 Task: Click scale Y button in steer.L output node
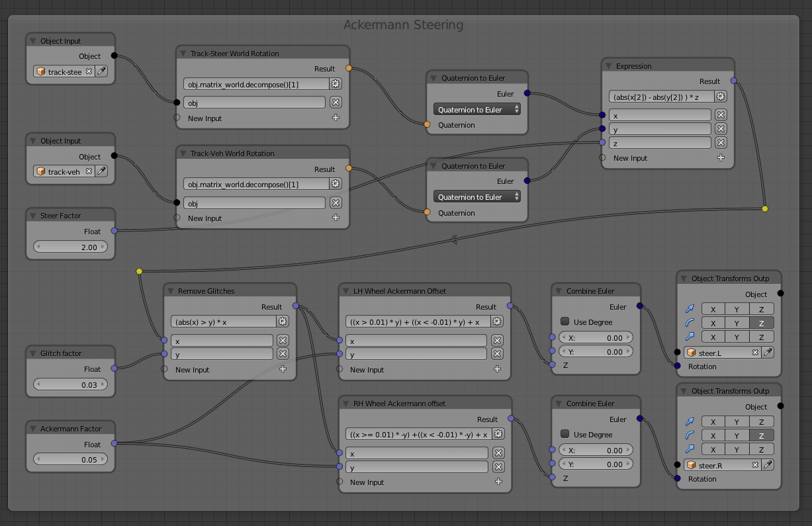737,337
